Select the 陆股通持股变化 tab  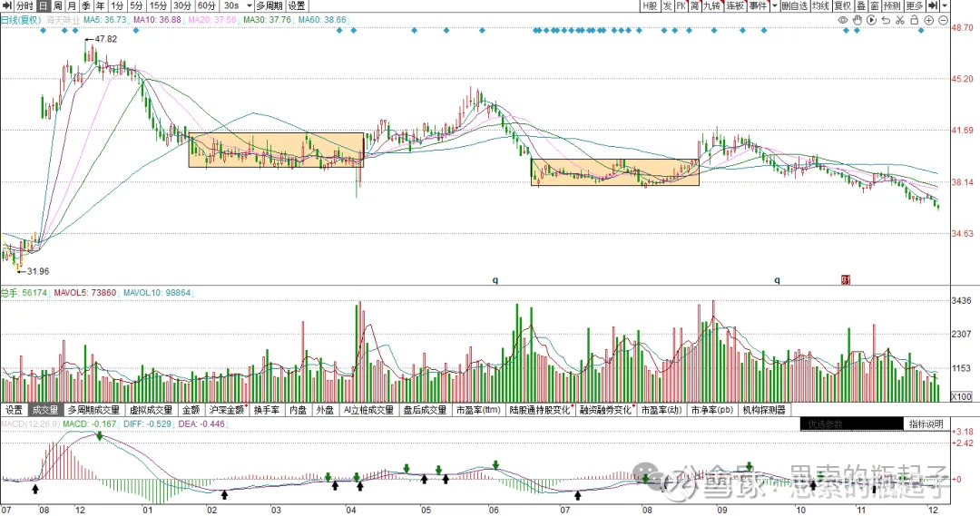(541, 410)
